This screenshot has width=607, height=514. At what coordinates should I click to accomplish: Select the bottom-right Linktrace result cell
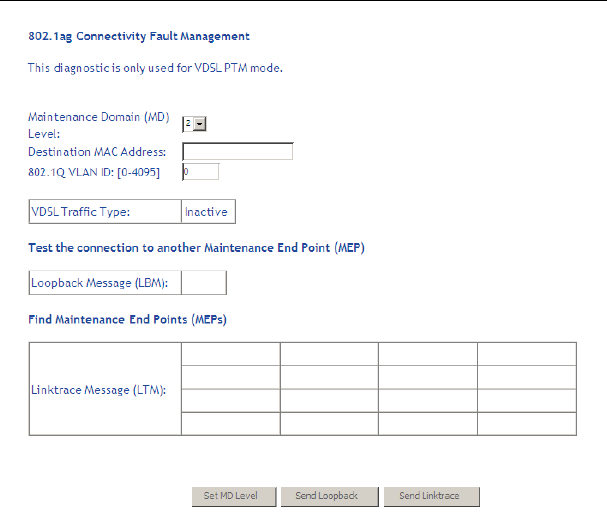pyautogui.click(x=526, y=424)
